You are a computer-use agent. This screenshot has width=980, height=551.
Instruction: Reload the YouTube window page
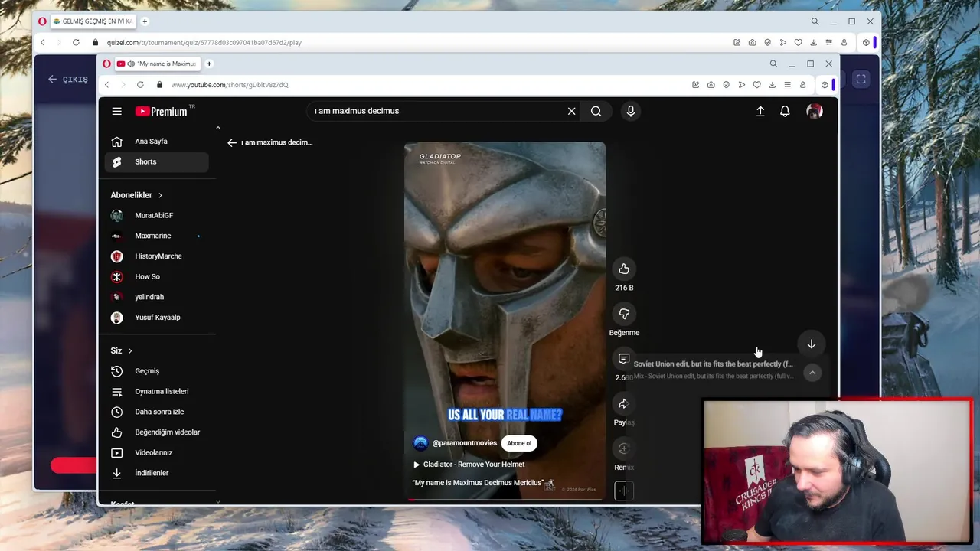pos(140,85)
